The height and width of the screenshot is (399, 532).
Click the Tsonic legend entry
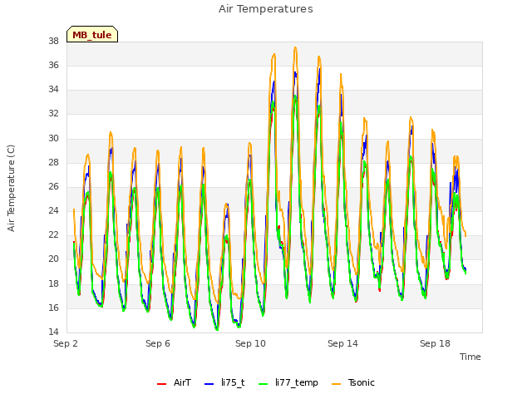tap(352, 382)
